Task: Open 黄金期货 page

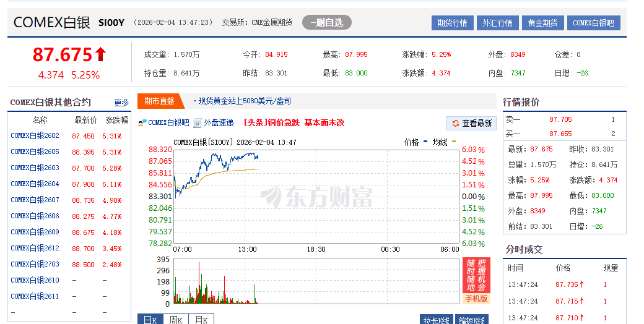Action: pyautogui.click(x=542, y=23)
